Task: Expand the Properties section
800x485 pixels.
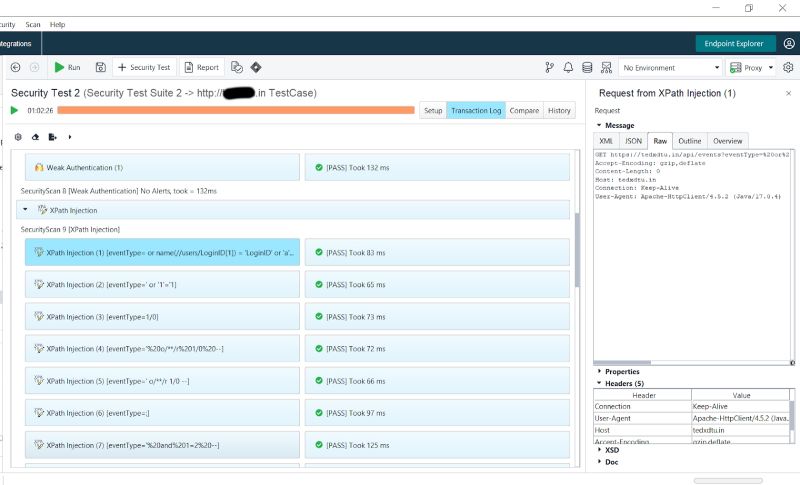Action: click(x=599, y=371)
